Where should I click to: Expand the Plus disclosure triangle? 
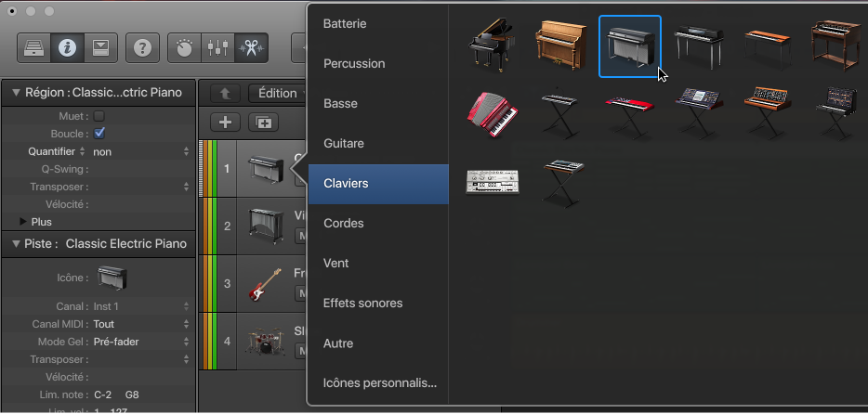coord(22,222)
